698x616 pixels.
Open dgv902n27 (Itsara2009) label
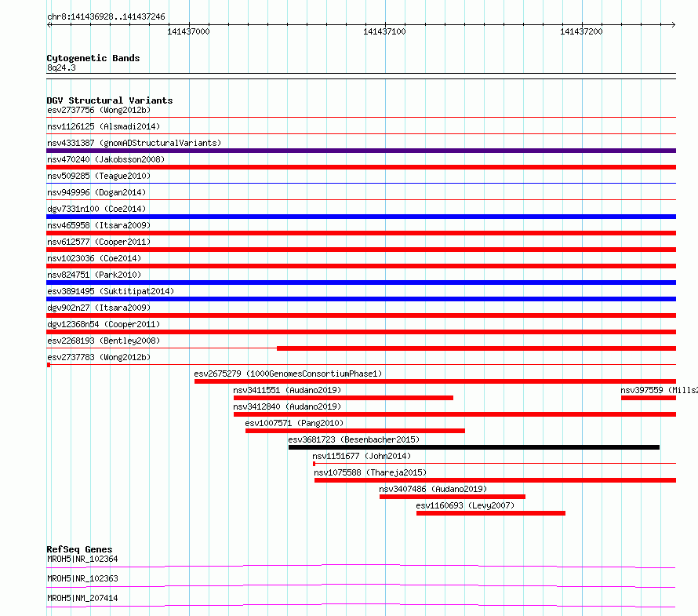(x=99, y=308)
